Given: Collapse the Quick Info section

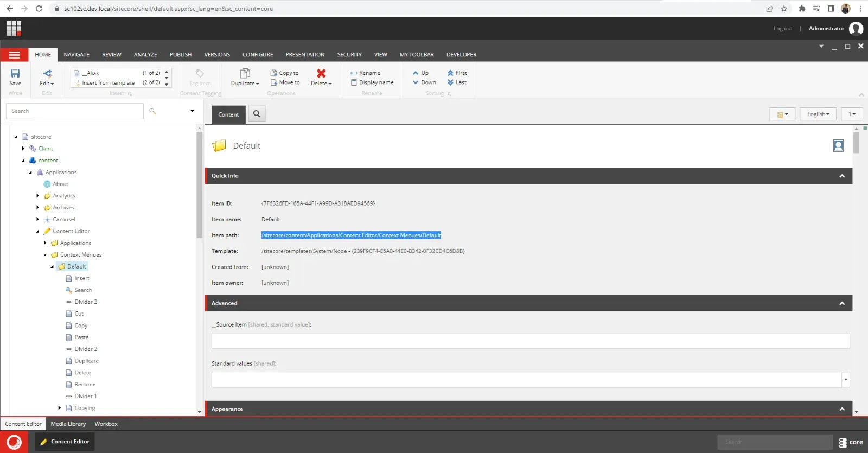Looking at the screenshot, I should 842,176.
